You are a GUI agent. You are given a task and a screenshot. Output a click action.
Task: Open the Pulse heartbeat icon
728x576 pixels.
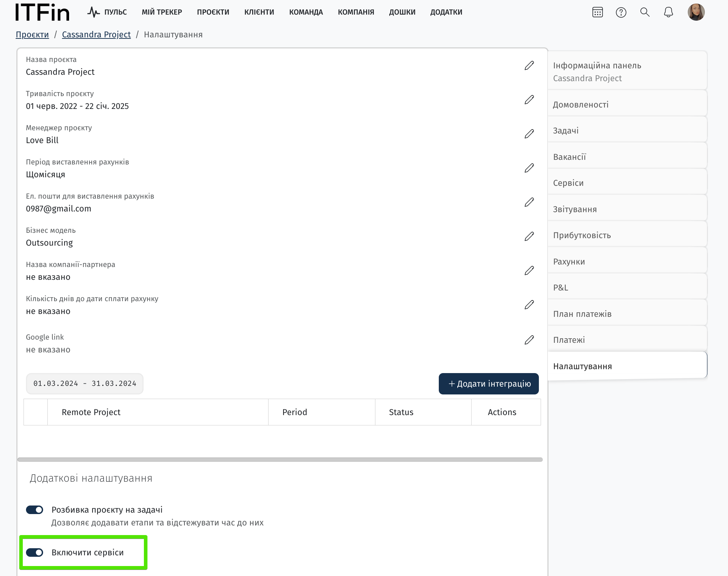pyautogui.click(x=93, y=12)
